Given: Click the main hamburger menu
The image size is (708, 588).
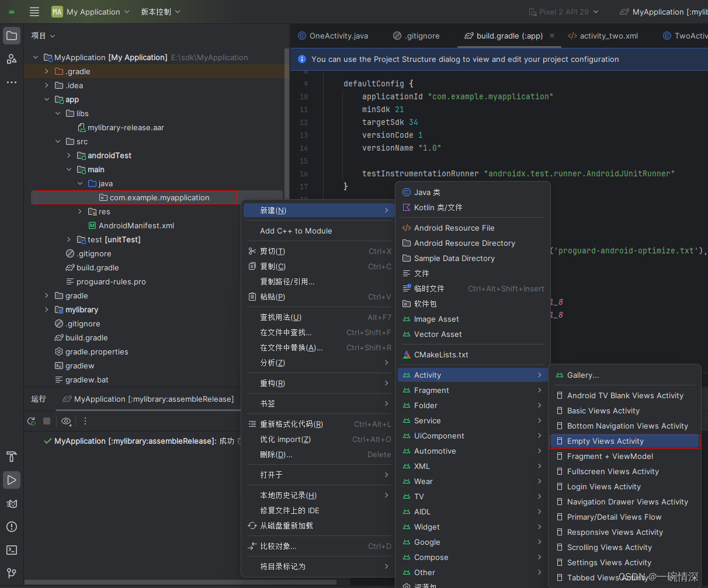Looking at the screenshot, I should tap(33, 11).
